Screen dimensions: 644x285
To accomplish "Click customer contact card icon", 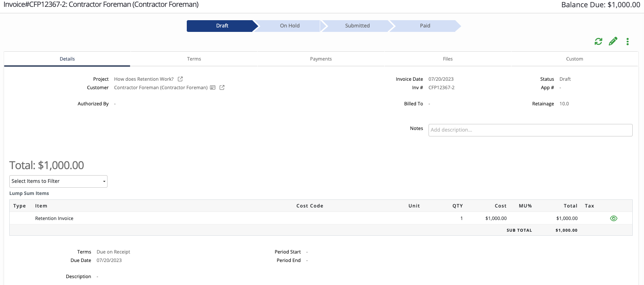I will point(213,88).
